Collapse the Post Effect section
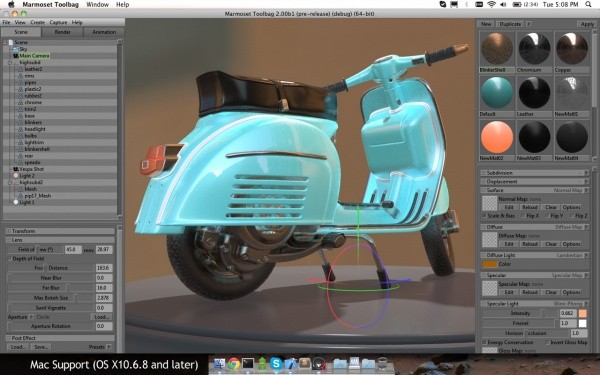The width and height of the screenshot is (600, 375). click(8, 338)
